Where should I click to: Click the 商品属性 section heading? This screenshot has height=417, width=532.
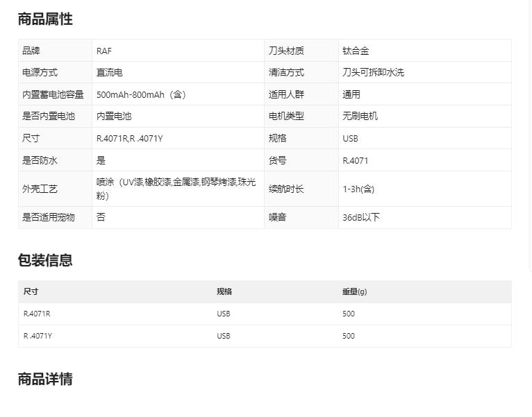click(45, 19)
